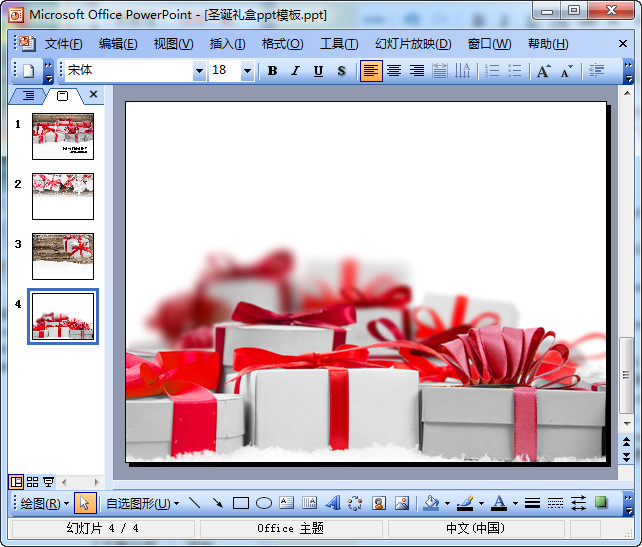Switch to the Slides tab in the pane

pyautogui.click(x=62, y=96)
